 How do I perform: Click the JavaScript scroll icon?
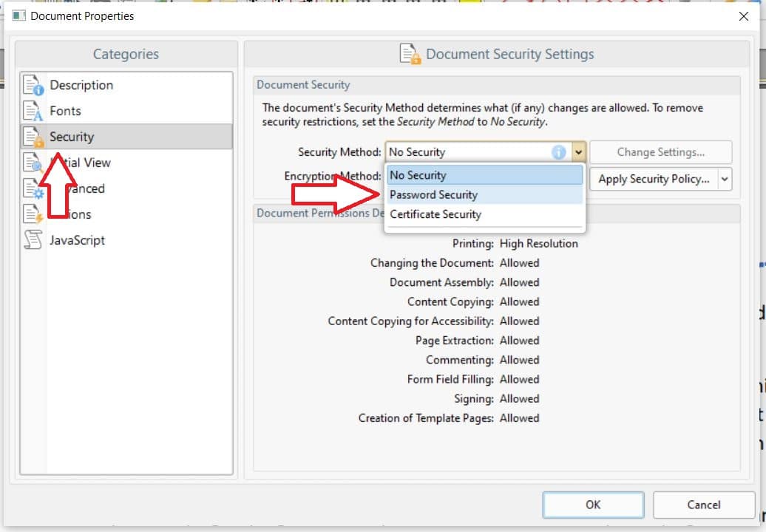(x=33, y=239)
